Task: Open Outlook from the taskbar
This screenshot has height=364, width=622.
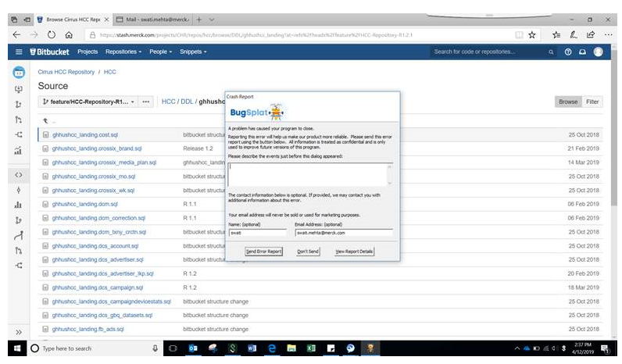Action: 193,348
